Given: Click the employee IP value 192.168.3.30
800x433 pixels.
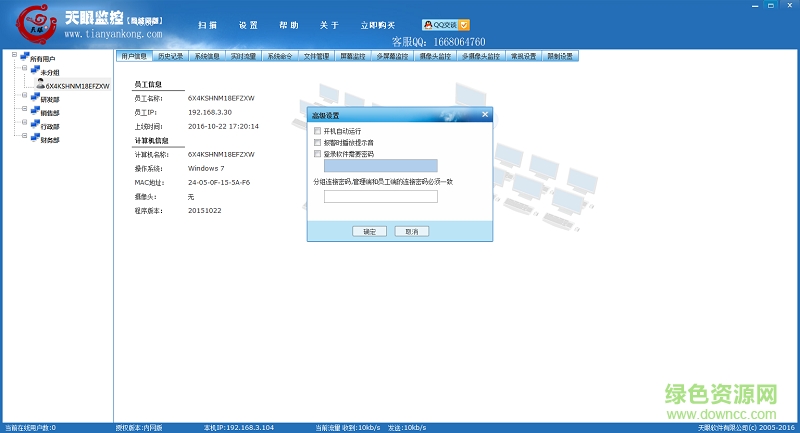Looking at the screenshot, I should coord(210,112).
